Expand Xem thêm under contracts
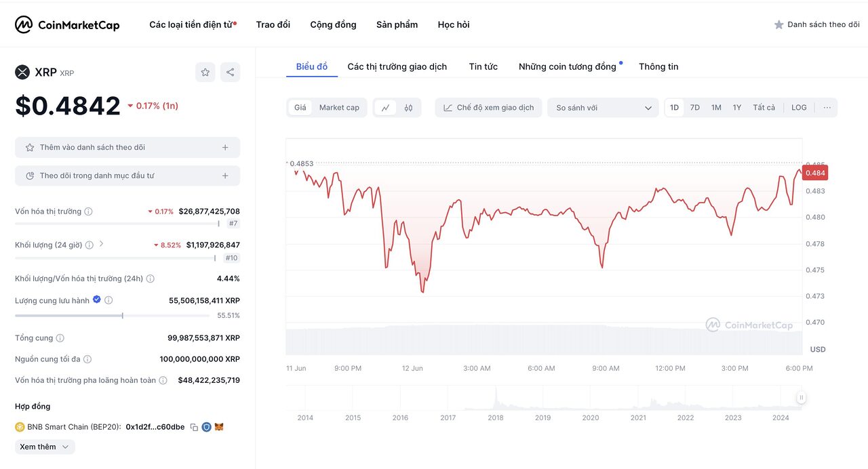 (x=45, y=447)
